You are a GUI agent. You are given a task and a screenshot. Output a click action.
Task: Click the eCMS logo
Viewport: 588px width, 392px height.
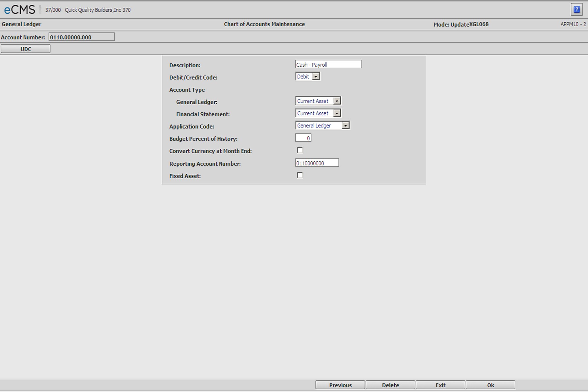(19, 10)
